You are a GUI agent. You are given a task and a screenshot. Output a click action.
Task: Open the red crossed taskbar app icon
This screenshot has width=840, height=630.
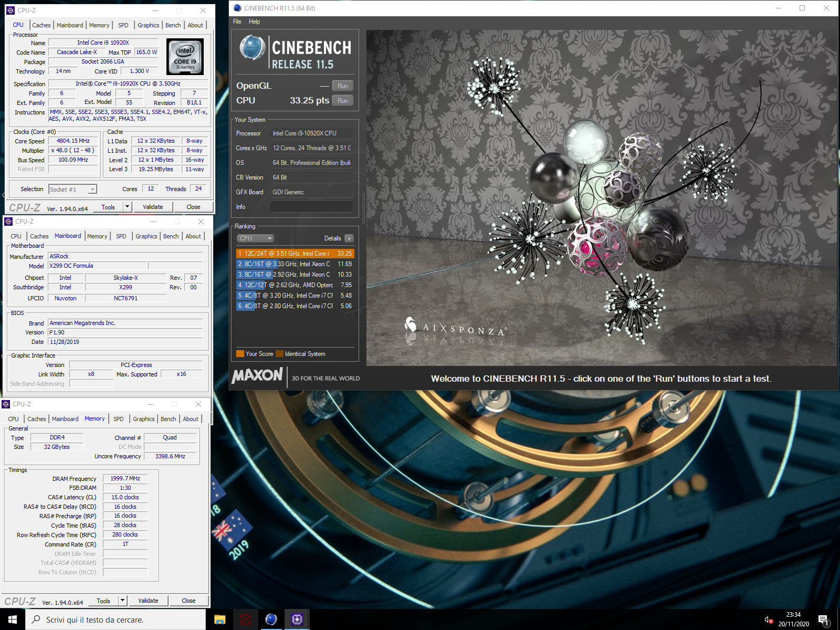(245, 619)
